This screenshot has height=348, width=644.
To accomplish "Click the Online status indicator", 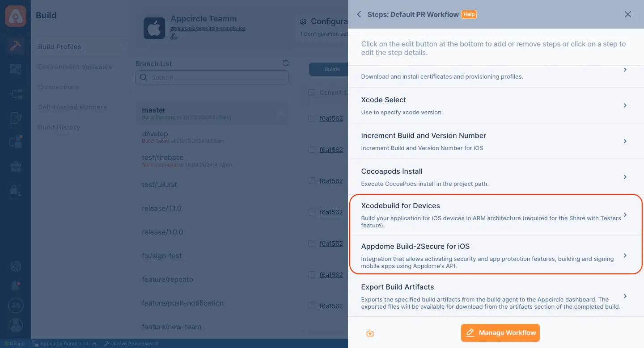I will 15,344.
